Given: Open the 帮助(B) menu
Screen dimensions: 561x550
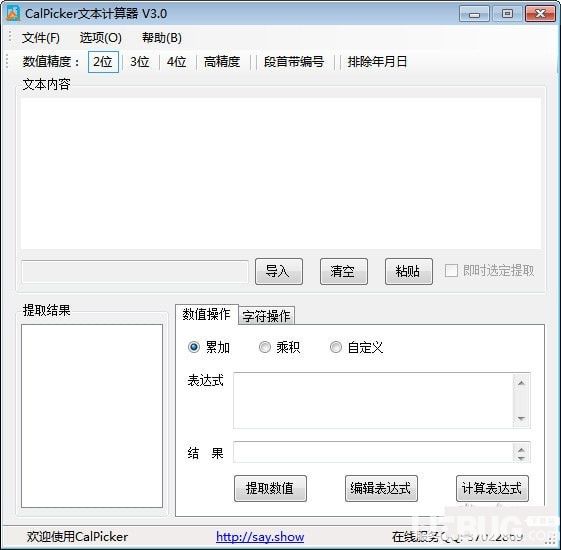Looking at the screenshot, I should coord(162,38).
